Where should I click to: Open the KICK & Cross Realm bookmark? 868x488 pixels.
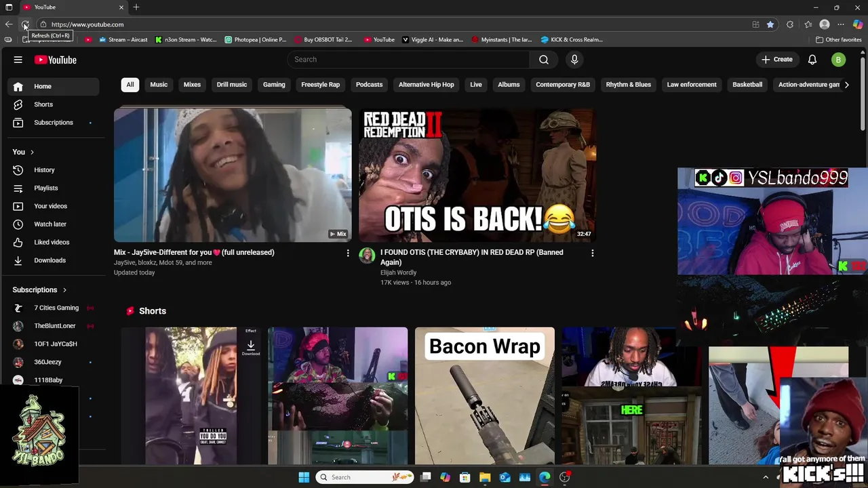pos(572,40)
